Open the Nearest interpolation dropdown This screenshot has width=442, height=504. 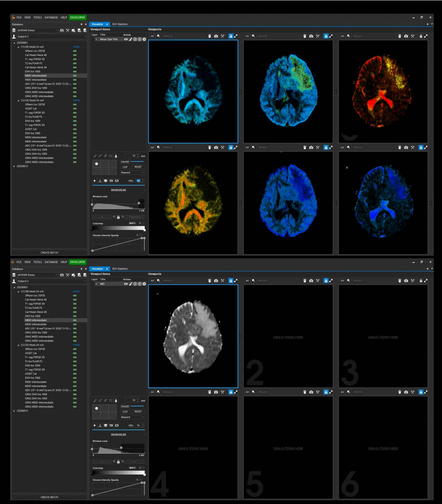coord(132,172)
